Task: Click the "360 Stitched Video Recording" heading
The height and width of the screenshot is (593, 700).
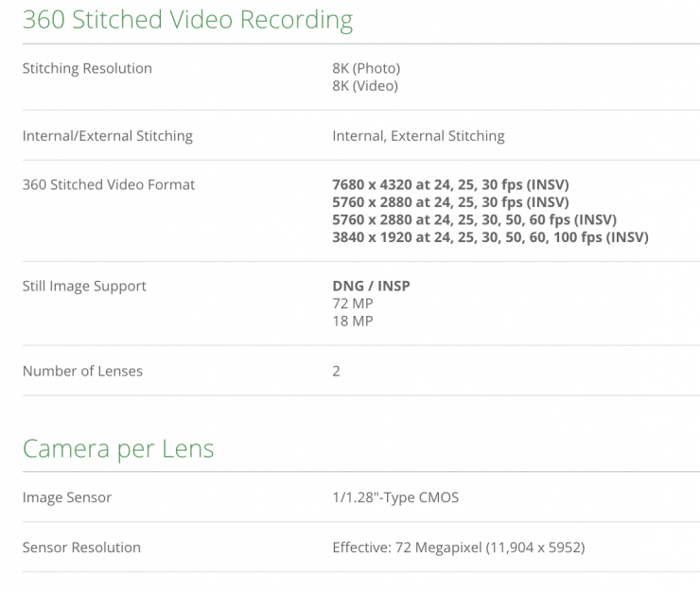Action: (187, 21)
